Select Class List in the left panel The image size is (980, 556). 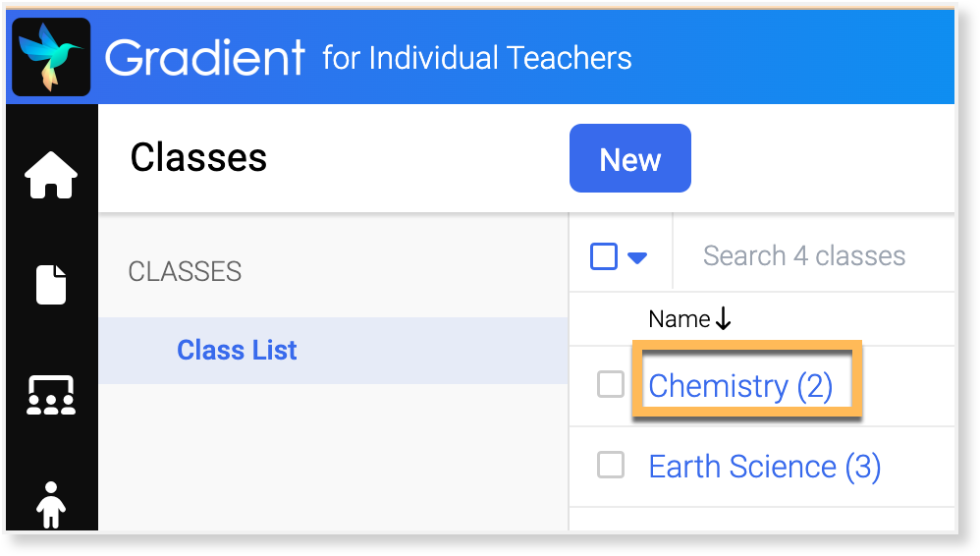pyautogui.click(x=237, y=350)
